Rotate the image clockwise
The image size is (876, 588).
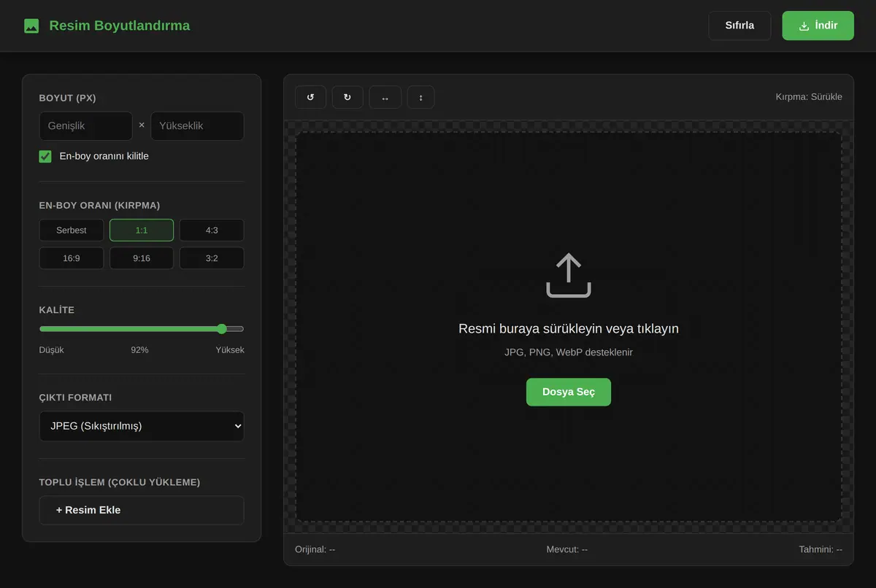pyautogui.click(x=347, y=97)
